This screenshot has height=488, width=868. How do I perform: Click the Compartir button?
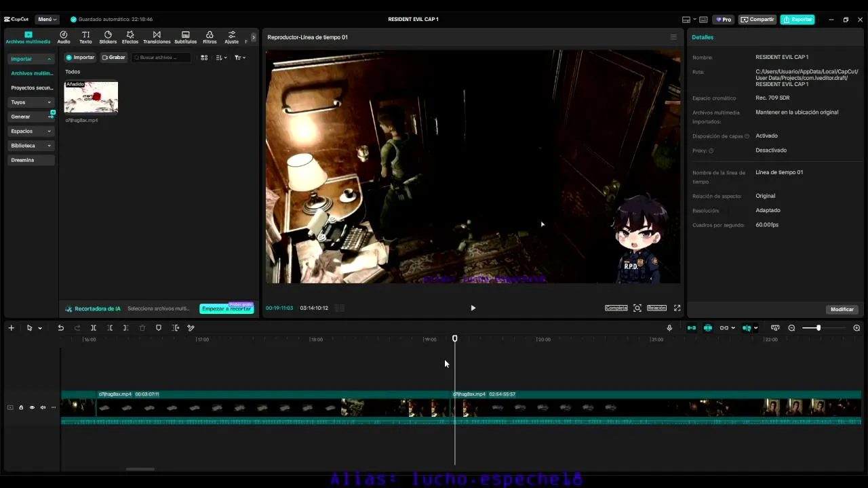pos(757,20)
